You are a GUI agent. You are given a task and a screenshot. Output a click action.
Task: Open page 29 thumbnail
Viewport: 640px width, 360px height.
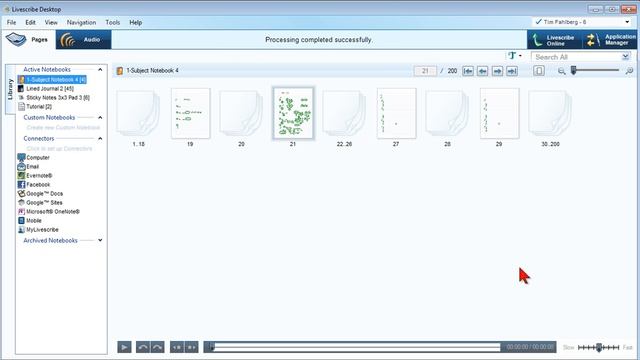coord(499,113)
